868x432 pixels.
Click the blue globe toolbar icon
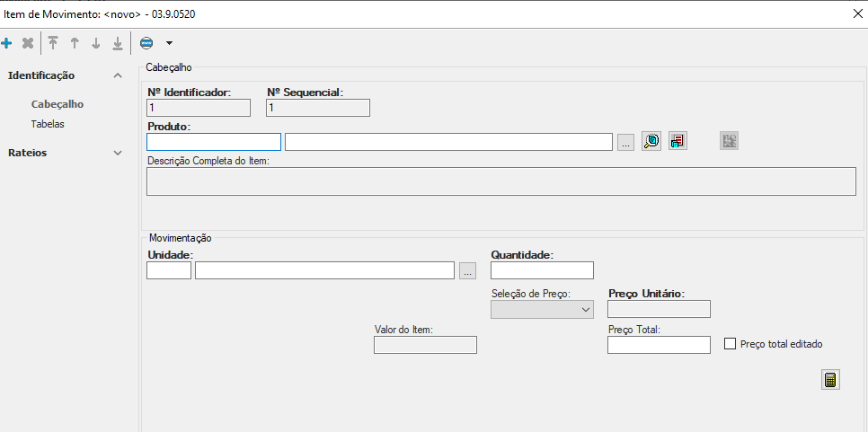(146, 42)
